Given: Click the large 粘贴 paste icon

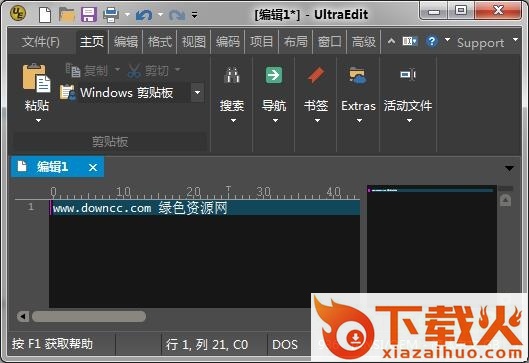Looking at the screenshot, I should pos(36,78).
